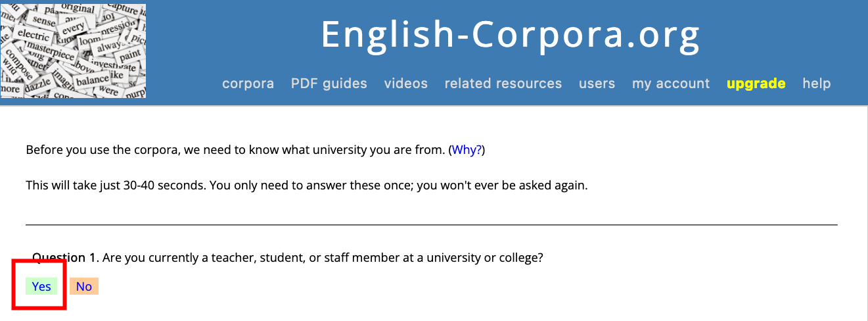This screenshot has height=321, width=868.
Task: Open the videos page
Action: (406, 84)
